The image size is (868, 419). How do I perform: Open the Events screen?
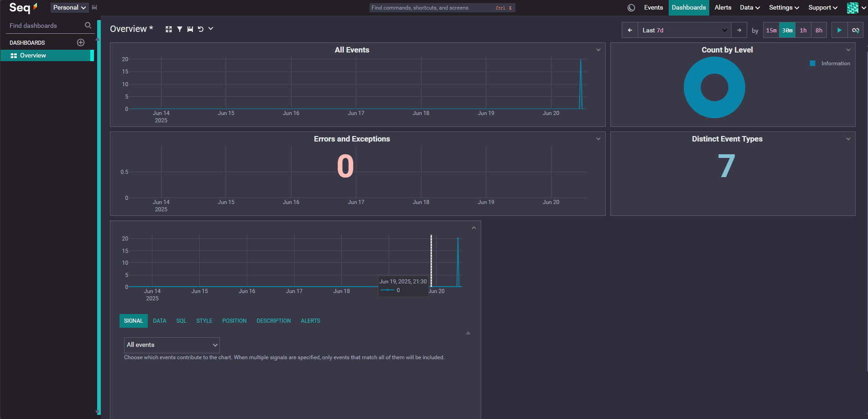(x=654, y=7)
